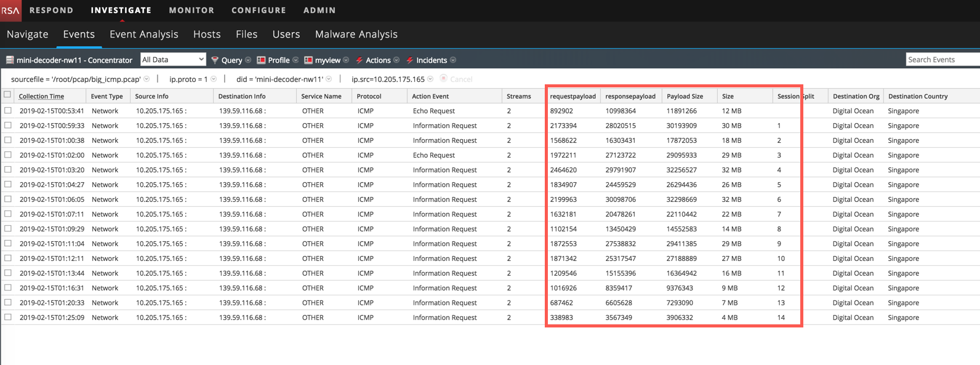This screenshot has height=365, width=980.
Task: Open the MONITOR top menu
Action: click(x=191, y=10)
